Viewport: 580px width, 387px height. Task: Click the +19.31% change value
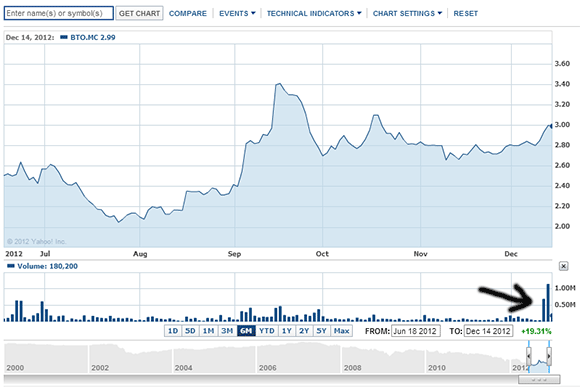(x=536, y=331)
